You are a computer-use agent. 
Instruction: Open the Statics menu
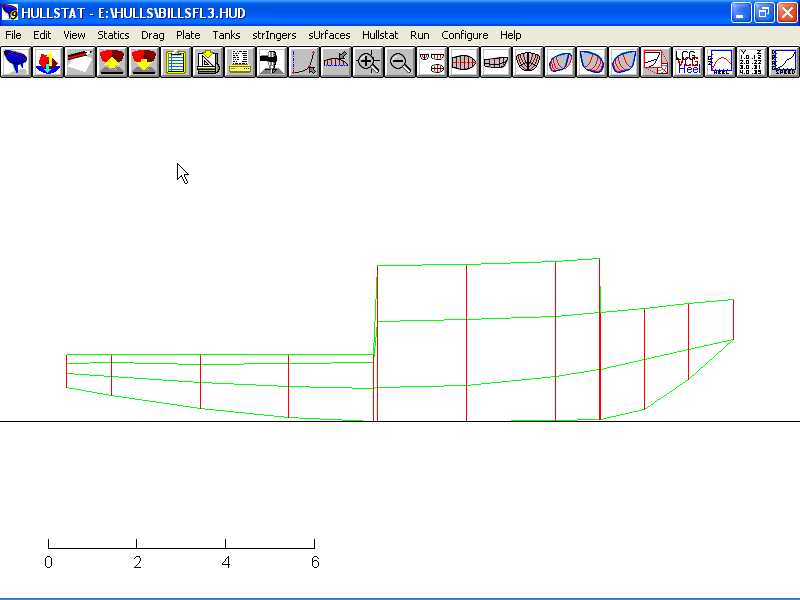click(x=113, y=35)
